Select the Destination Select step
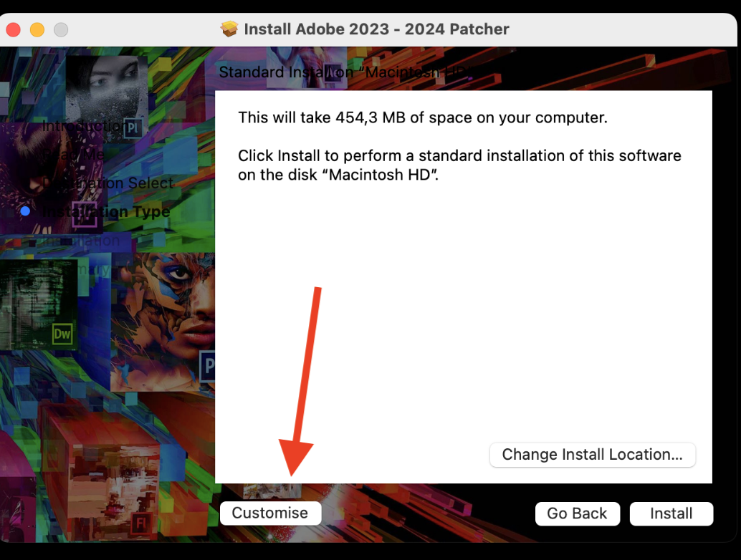Screen dimensions: 741x560 click(107, 183)
